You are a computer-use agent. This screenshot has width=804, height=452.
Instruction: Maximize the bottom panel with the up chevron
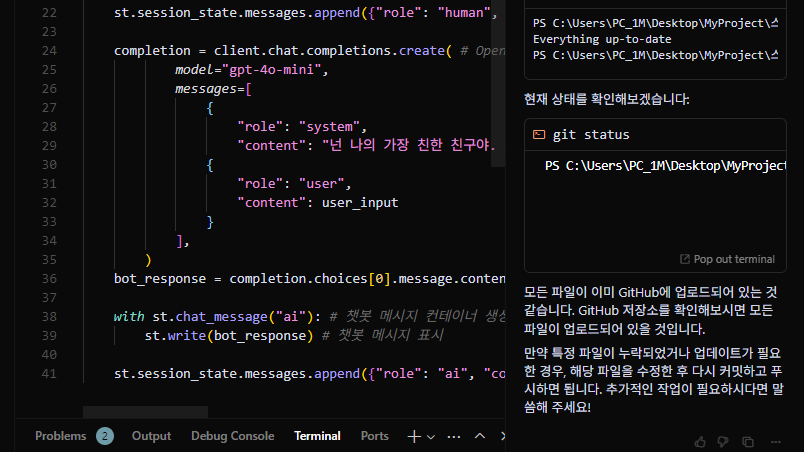pos(480,436)
